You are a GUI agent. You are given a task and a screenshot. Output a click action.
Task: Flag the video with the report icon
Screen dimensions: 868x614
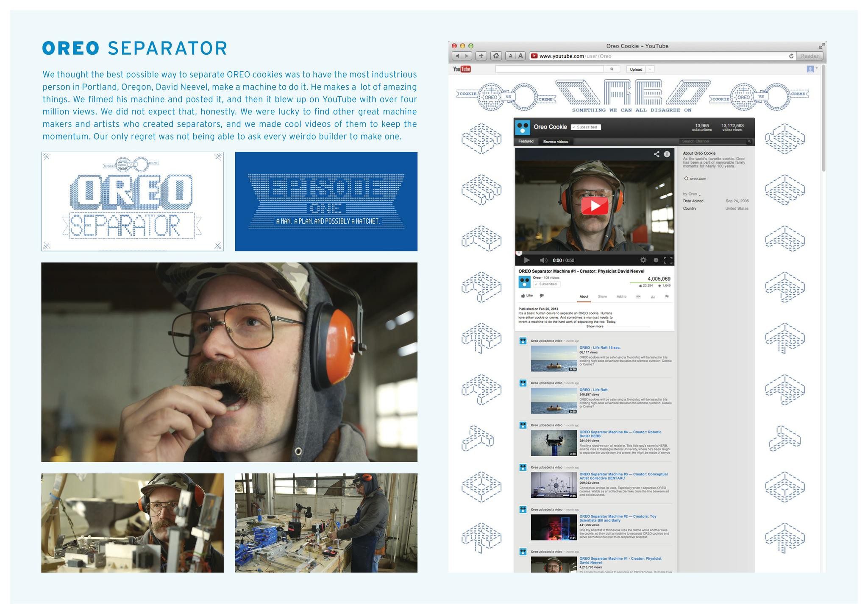click(x=667, y=297)
